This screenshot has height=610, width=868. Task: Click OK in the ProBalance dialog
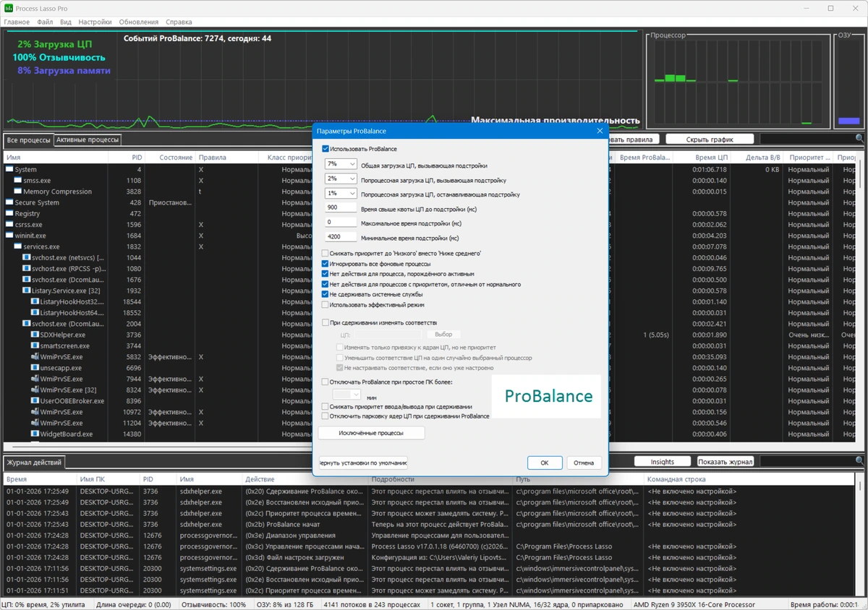545,463
